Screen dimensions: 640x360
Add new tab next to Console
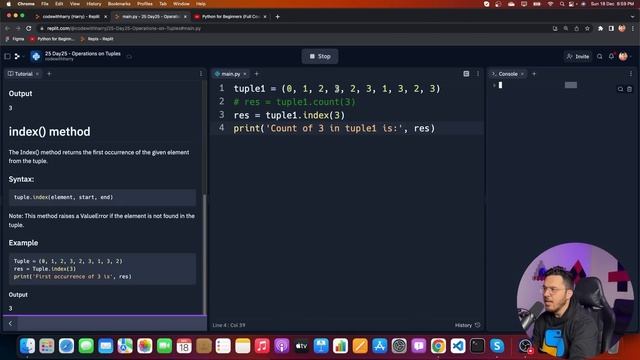(x=534, y=74)
